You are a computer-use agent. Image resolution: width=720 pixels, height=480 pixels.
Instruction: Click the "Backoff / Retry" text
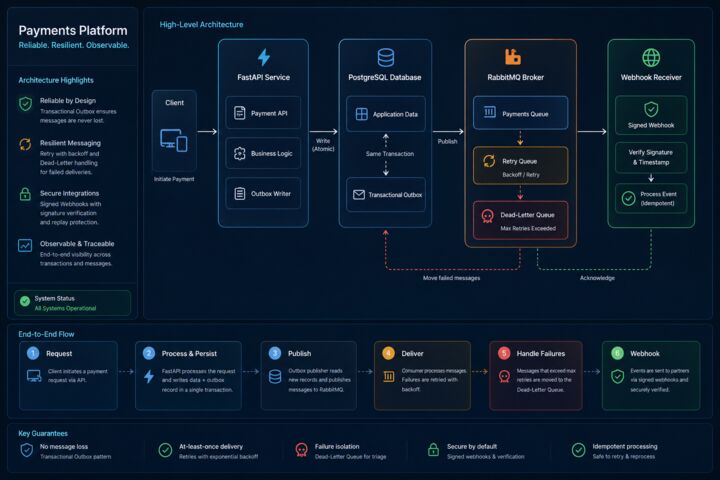point(521,175)
